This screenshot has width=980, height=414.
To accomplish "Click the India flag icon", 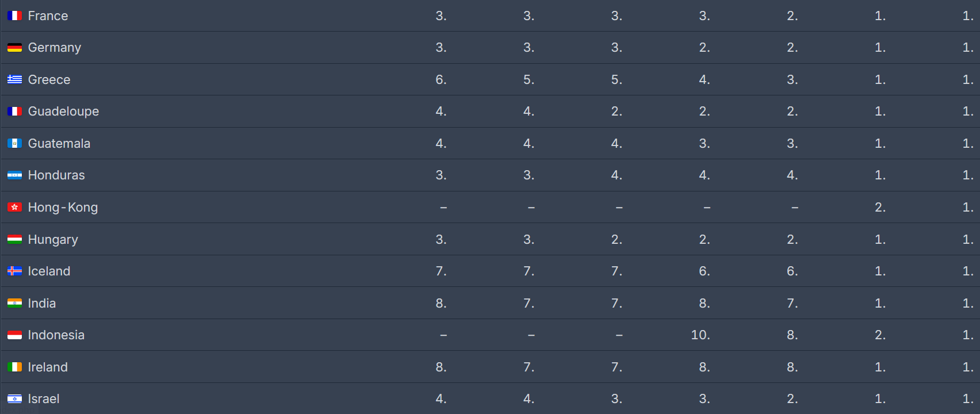I will (15, 304).
